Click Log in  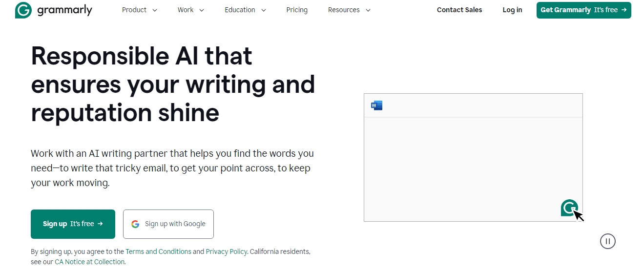pos(512,10)
